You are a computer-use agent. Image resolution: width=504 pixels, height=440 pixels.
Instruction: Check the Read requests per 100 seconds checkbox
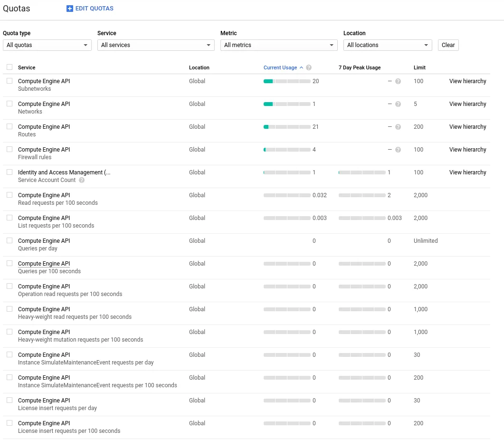click(x=10, y=195)
